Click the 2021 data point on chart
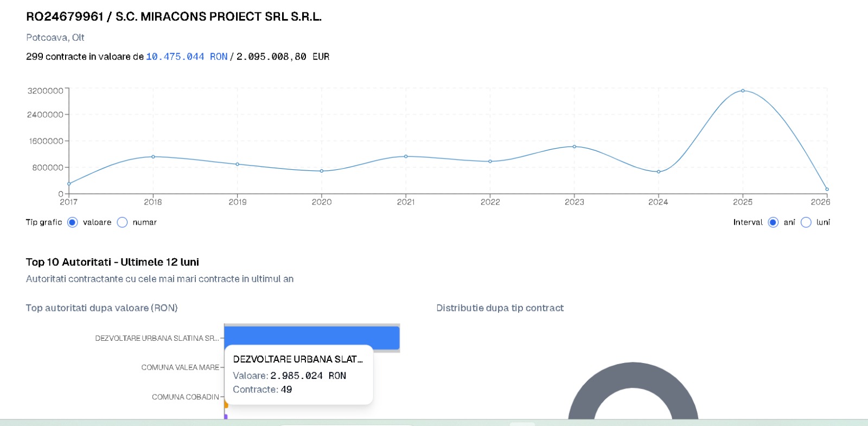The width and height of the screenshot is (868, 426). tap(406, 156)
